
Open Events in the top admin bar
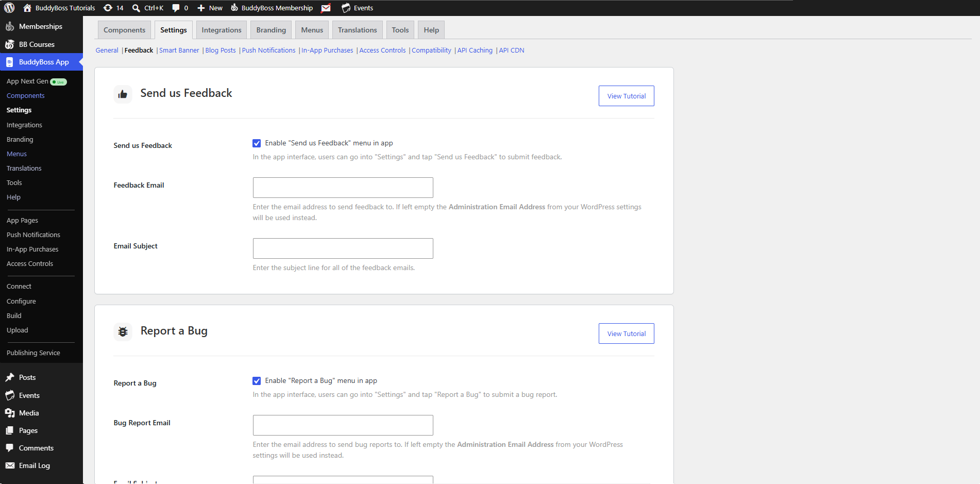(357, 8)
